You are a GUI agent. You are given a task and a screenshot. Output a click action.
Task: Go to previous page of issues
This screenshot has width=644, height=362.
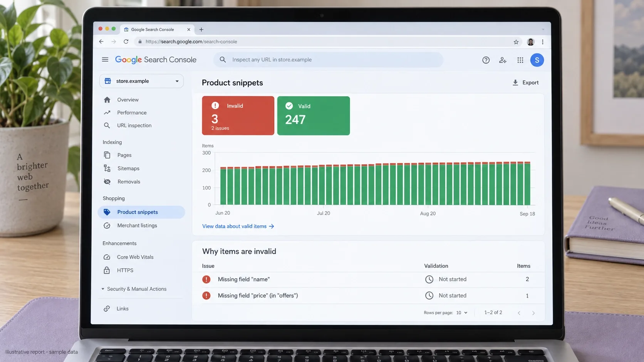(x=519, y=313)
